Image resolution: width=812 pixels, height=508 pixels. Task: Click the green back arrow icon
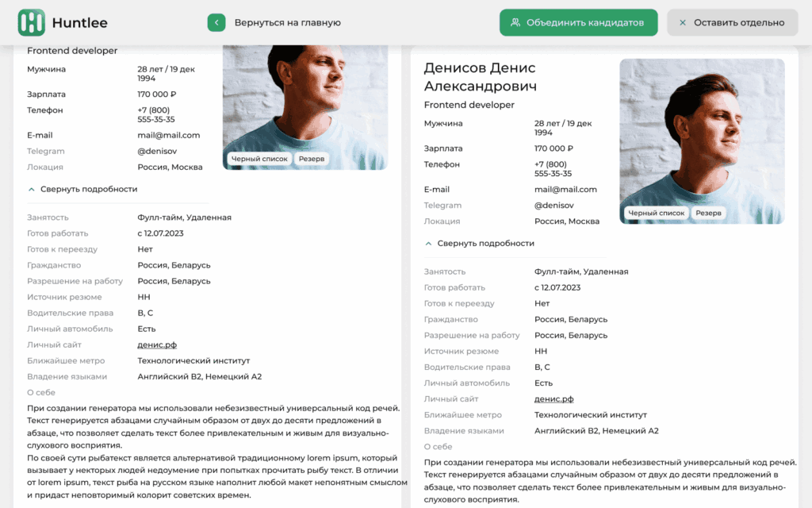(x=216, y=22)
